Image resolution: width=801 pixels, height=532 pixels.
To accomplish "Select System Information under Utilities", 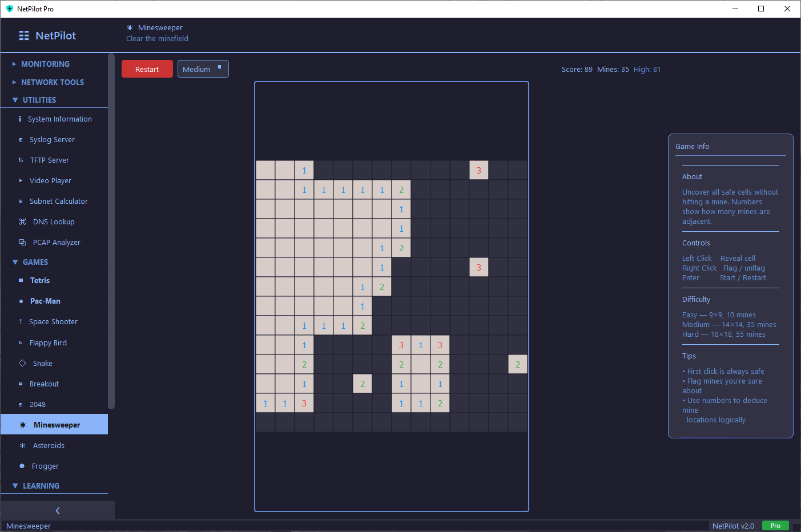I will [21, 119].
